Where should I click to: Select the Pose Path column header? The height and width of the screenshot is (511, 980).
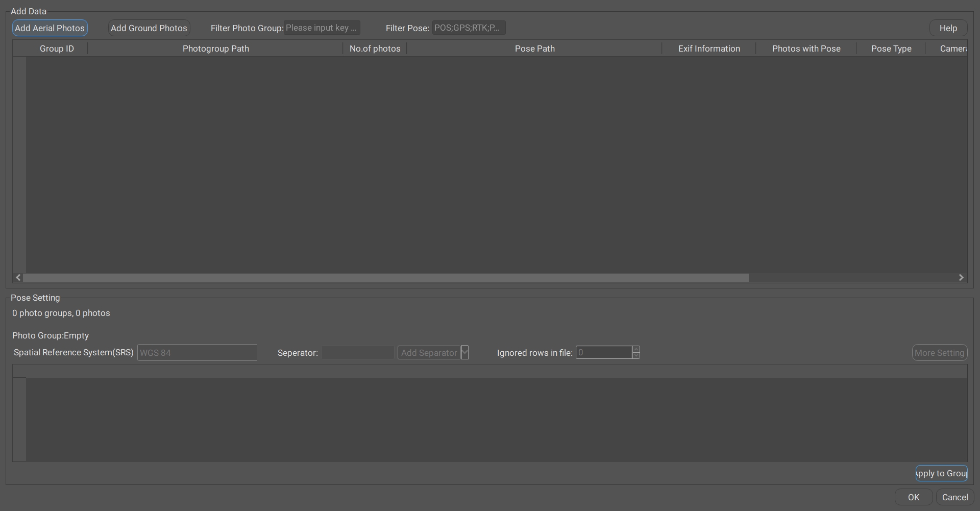534,48
